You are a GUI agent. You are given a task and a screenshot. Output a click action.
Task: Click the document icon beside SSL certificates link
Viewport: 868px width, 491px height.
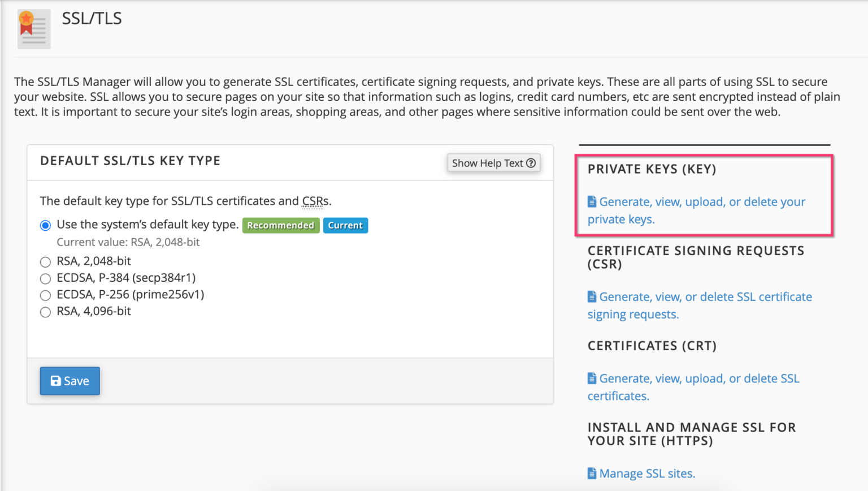point(592,378)
